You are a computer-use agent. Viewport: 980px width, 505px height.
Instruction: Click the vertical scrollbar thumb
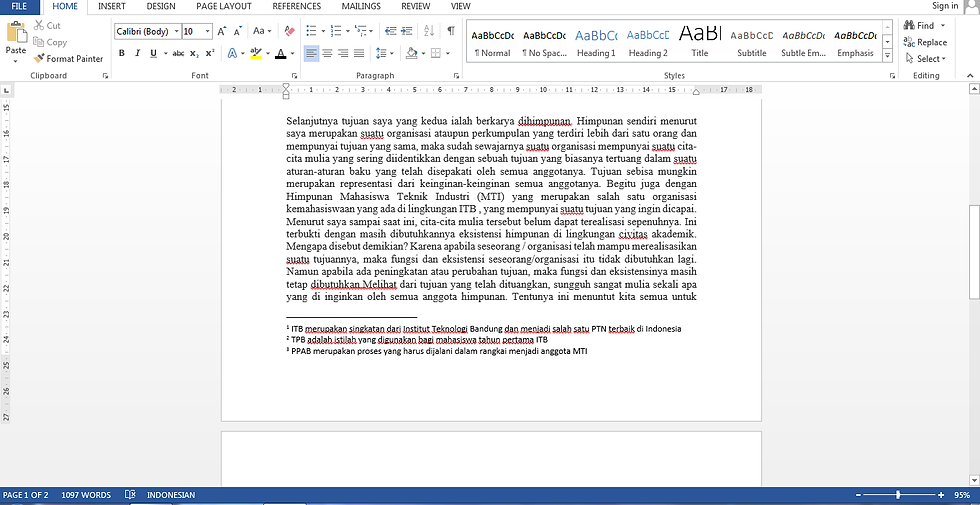pos(974,253)
